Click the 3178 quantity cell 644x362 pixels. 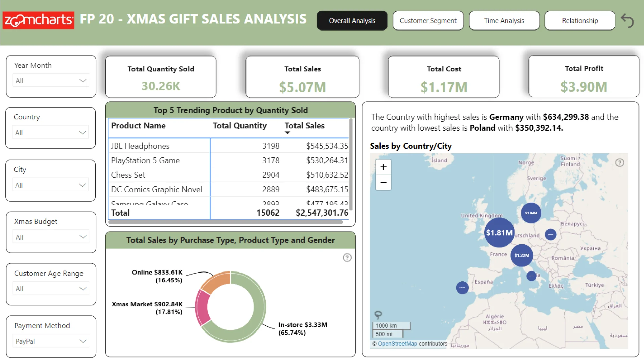point(271,161)
